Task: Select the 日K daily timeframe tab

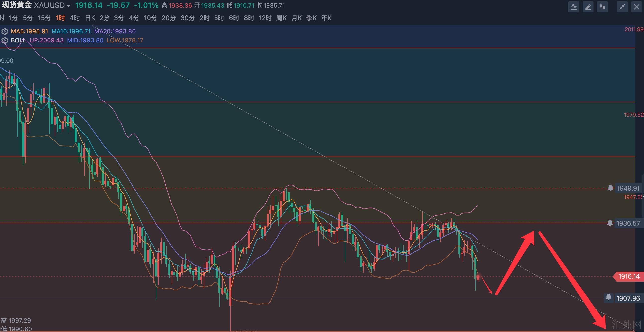Action: [x=90, y=18]
